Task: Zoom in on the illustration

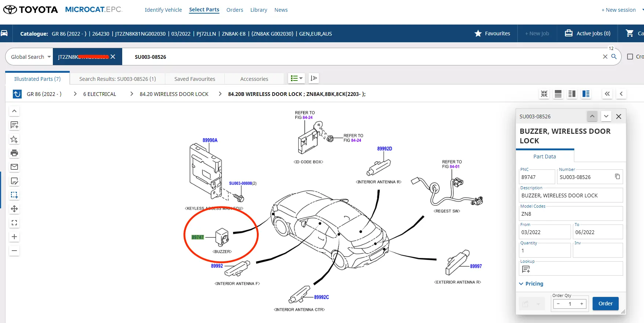Action: click(x=14, y=237)
